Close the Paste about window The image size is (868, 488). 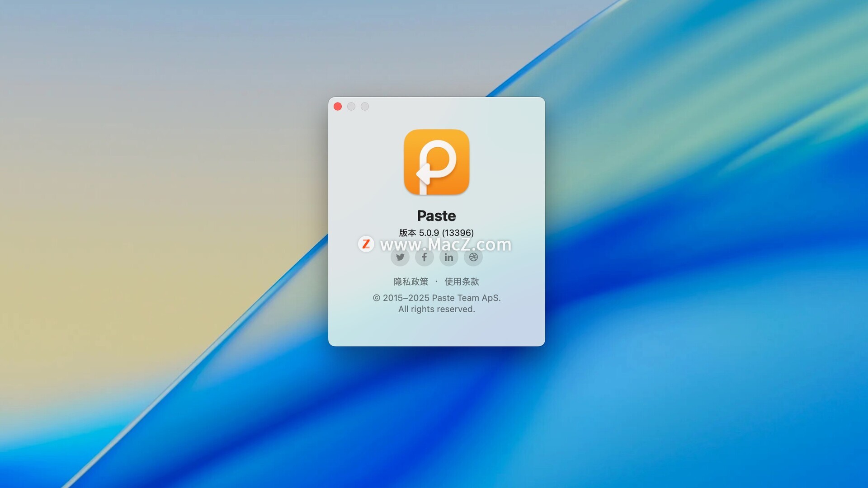[338, 107]
